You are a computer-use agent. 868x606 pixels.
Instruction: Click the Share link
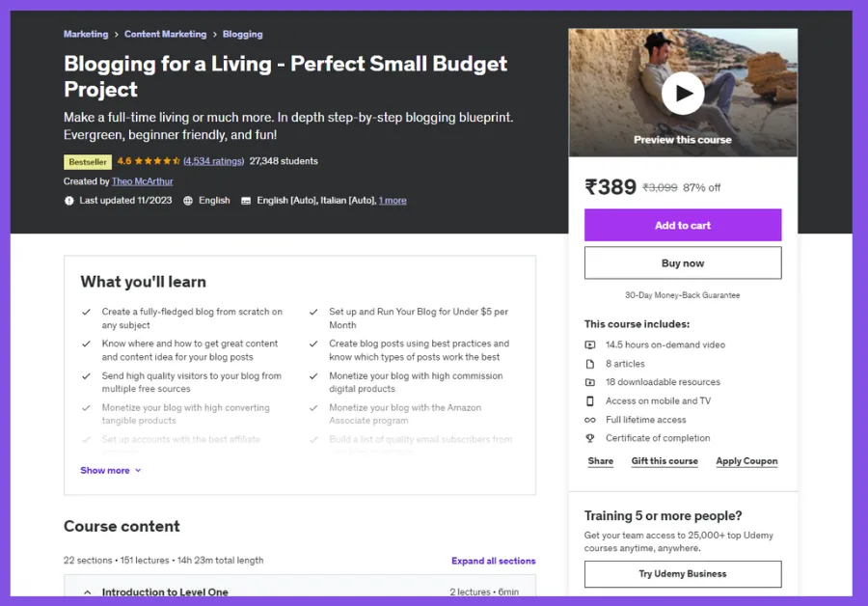click(x=601, y=461)
